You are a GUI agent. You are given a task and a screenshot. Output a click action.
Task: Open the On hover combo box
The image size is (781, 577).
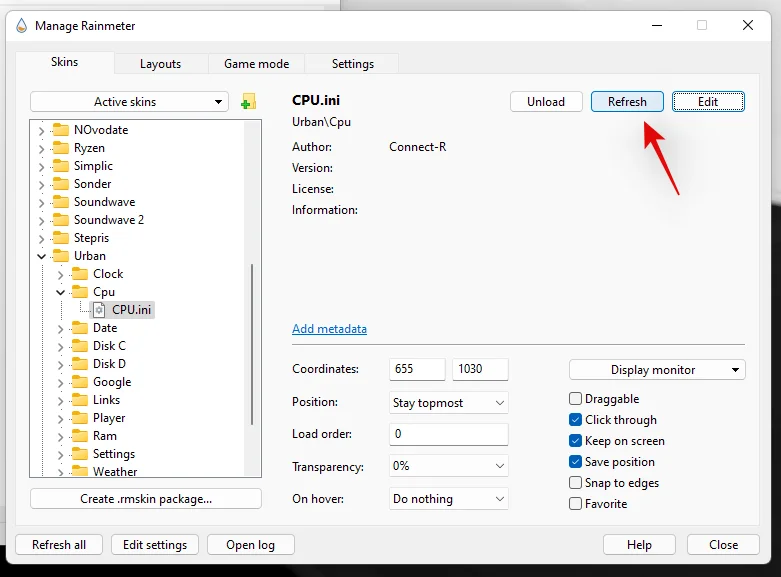[x=448, y=499]
